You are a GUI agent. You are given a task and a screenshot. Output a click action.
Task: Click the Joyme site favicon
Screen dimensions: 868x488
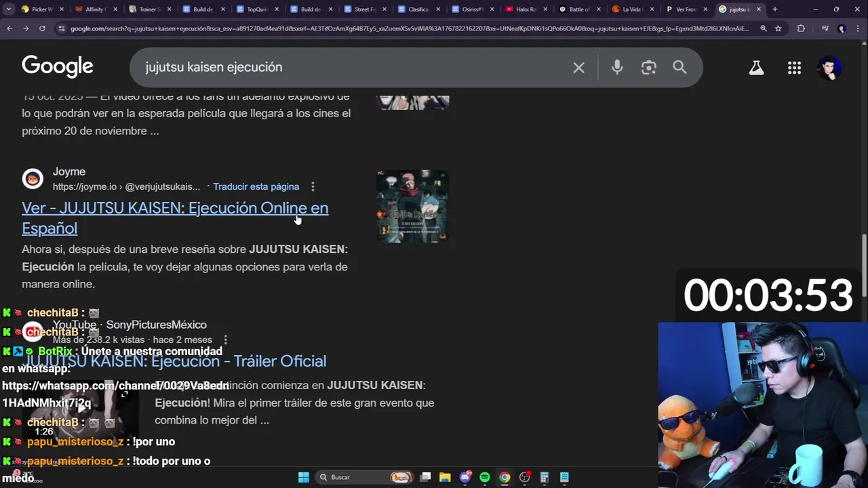tap(33, 179)
